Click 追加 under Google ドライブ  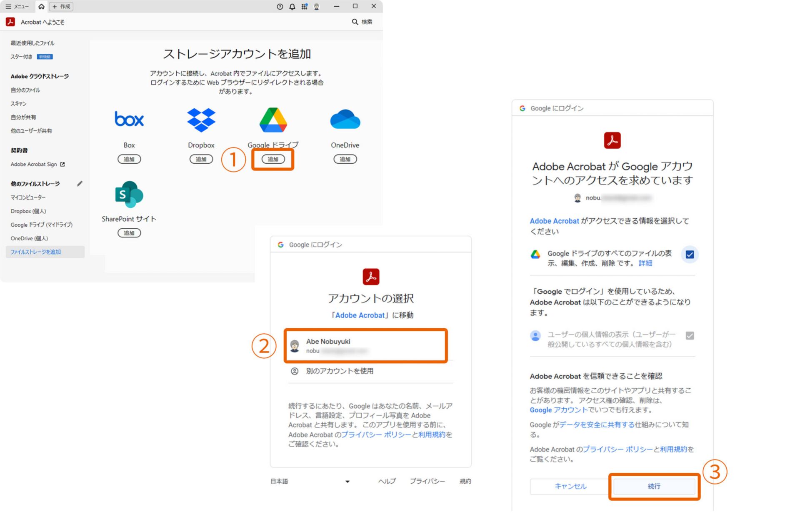[x=273, y=159]
